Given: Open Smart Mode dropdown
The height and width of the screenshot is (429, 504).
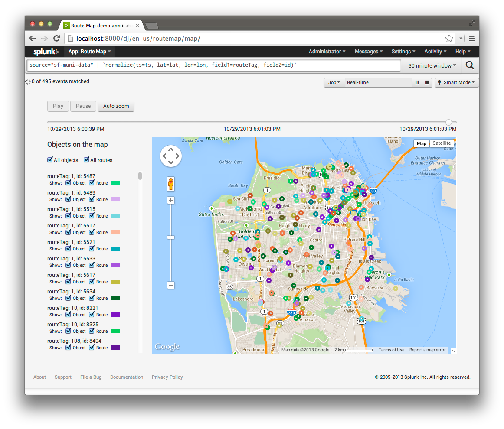Looking at the screenshot, I should click(x=456, y=82).
